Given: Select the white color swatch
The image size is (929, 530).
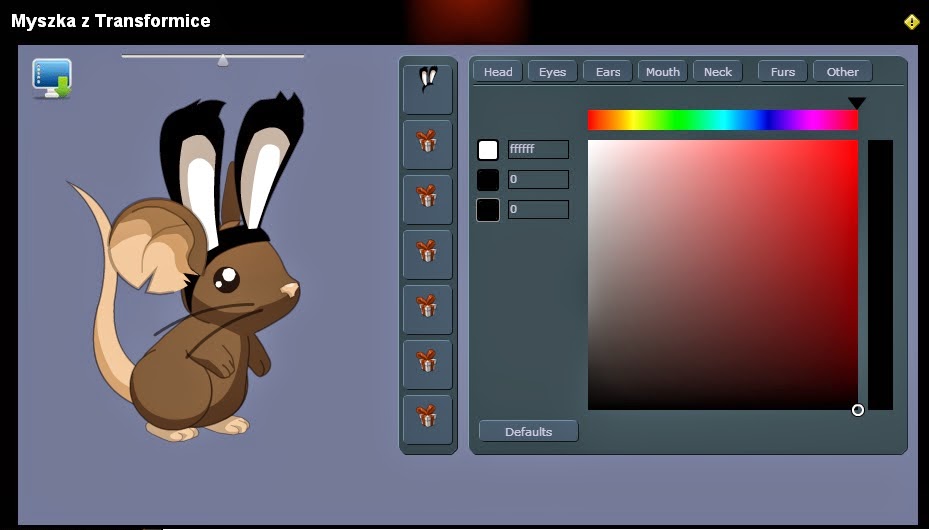Looking at the screenshot, I should tap(488, 150).
